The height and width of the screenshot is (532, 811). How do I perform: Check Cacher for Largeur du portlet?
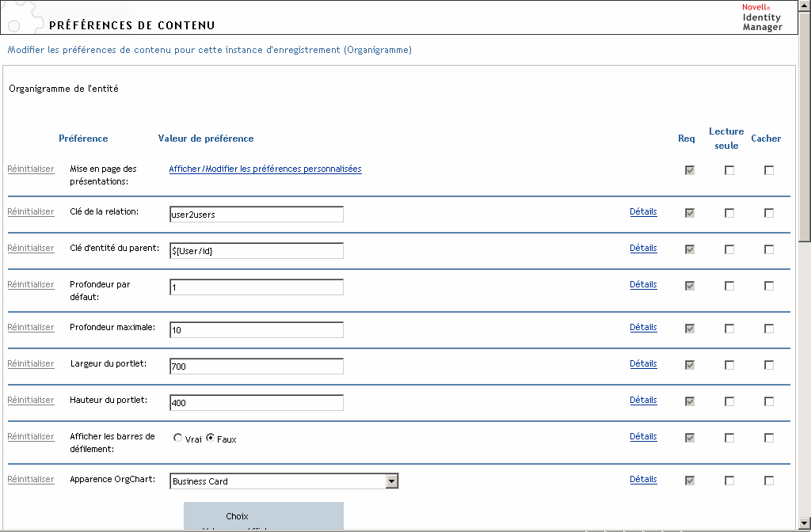(769, 365)
